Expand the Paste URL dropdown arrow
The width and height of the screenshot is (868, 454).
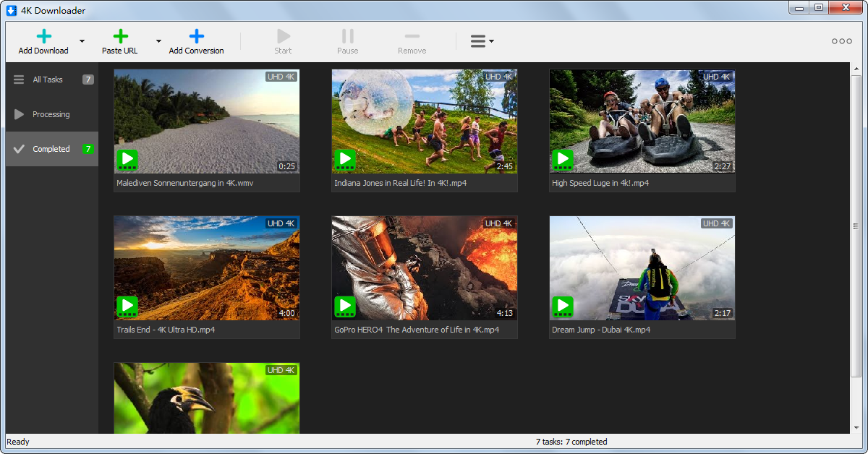coord(158,41)
